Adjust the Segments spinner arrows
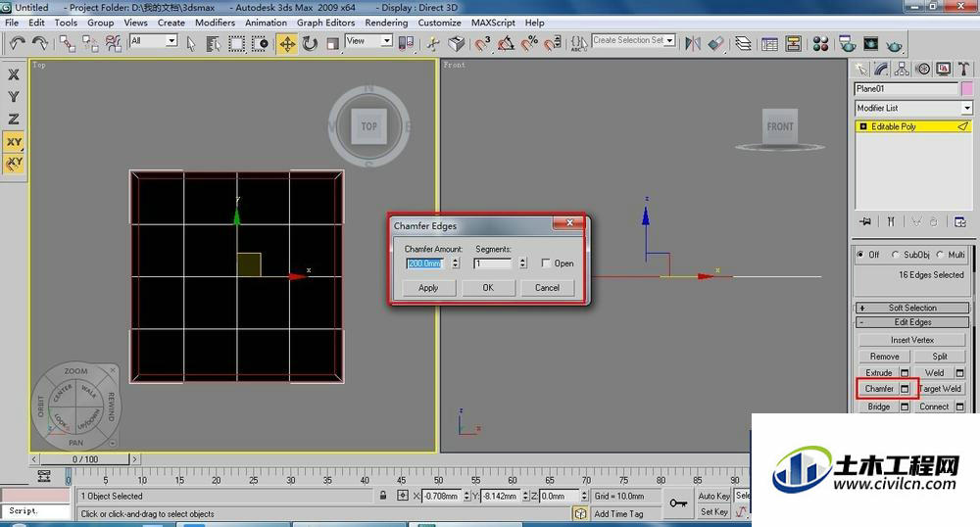This screenshot has height=527, width=980. pos(522,263)
